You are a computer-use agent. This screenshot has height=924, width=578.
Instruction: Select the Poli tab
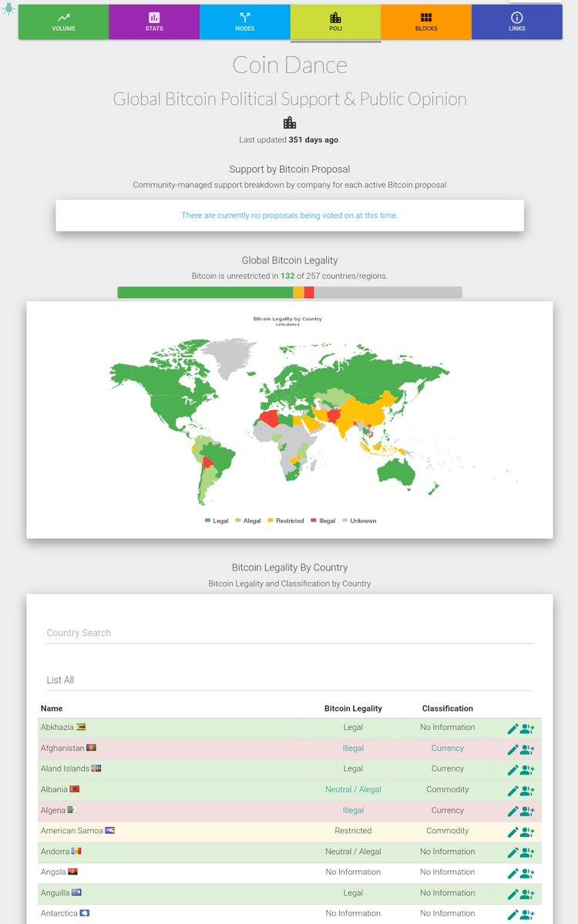335,22
